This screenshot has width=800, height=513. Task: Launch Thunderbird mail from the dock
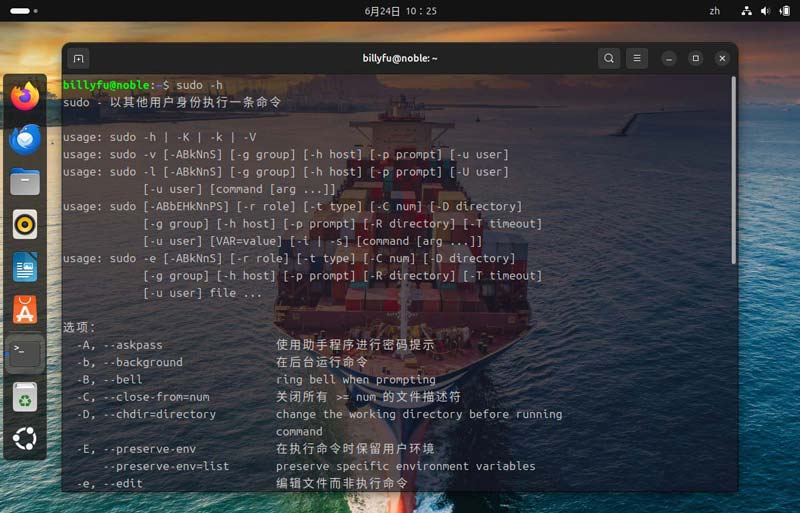(x=25, y=139)
